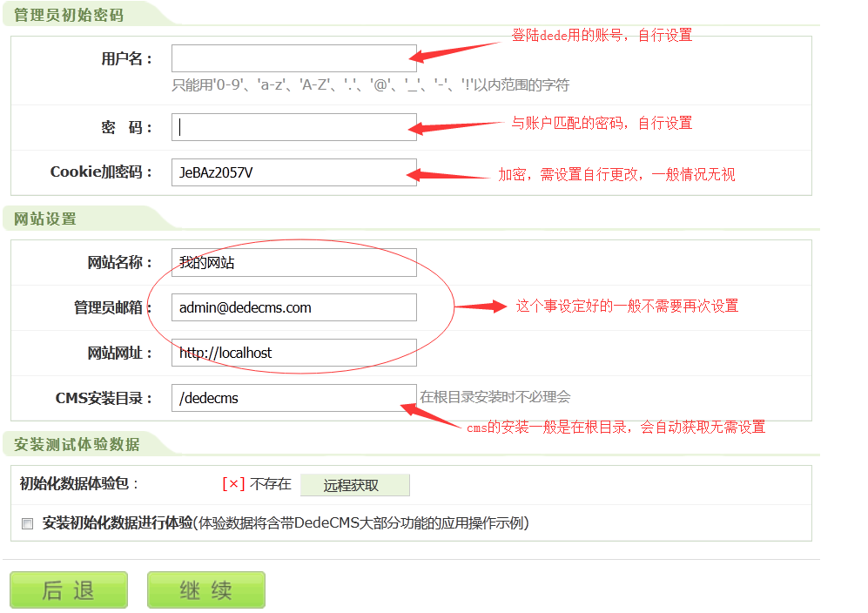Click the 安装测试体验数据 section header

point(77,444)
